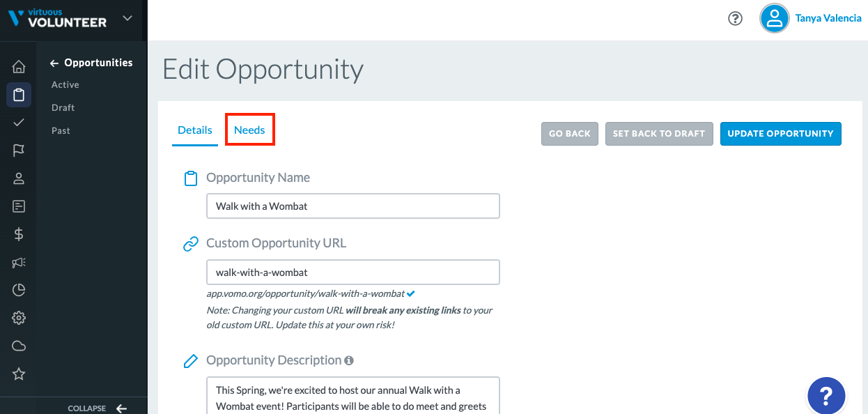Open the home icon in sidebar
Viewport: 868px width, 414px height.
(19, 67)
